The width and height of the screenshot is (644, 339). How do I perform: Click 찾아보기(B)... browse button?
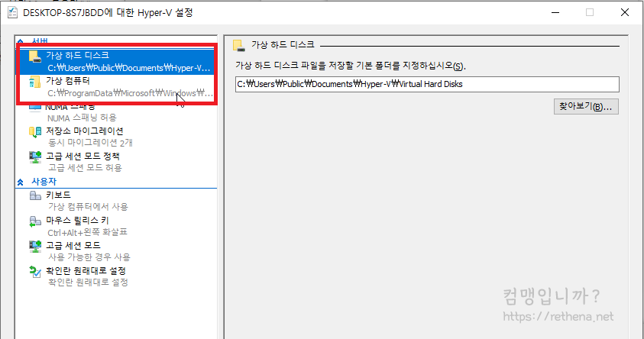click(x=586, y=107)
